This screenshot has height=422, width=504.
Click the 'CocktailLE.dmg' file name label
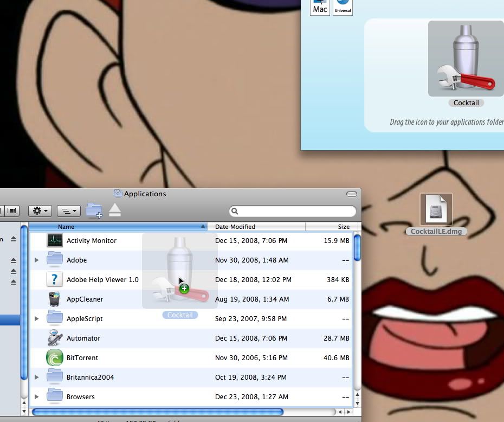436,232
